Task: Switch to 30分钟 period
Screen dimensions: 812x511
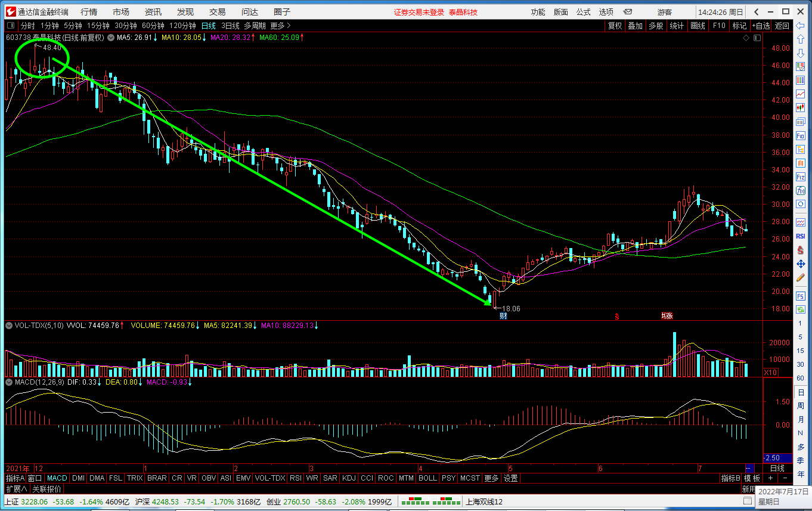Action: 126,26
